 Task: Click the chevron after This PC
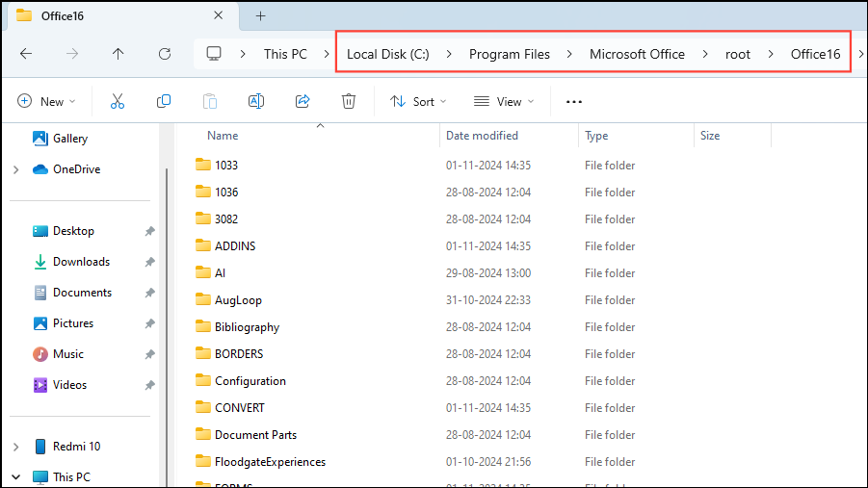point(326,54)
